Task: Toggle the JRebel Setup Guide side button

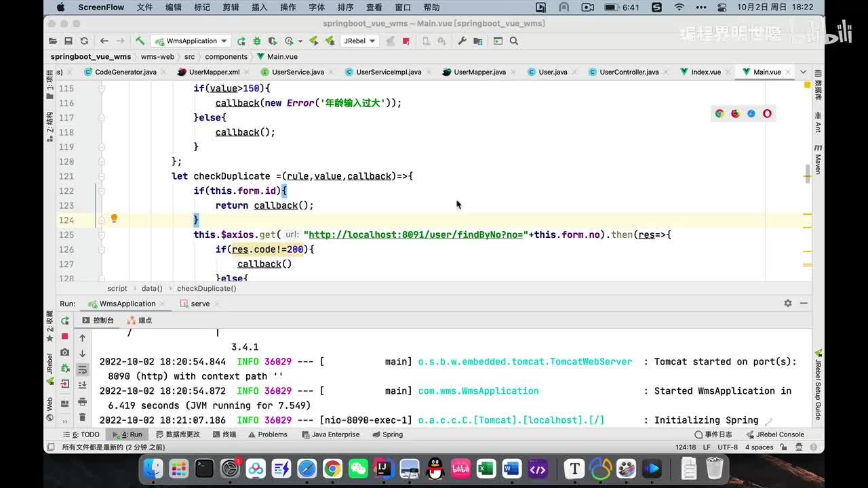Action: [818, 384]
